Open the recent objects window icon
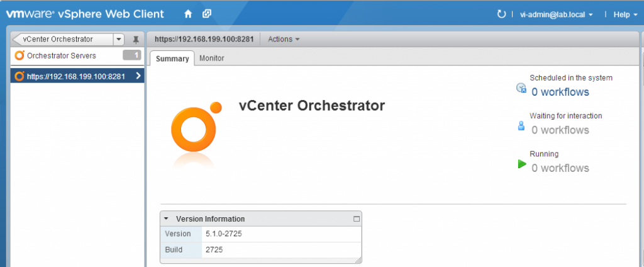Viewport: 644px width, 267px height. click(x=207, y=14)
